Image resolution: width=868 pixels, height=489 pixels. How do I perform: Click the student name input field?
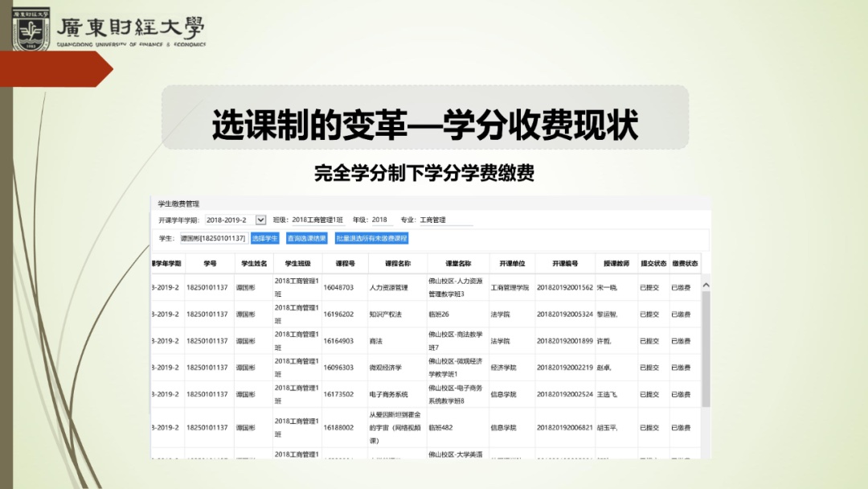[212, 238]
